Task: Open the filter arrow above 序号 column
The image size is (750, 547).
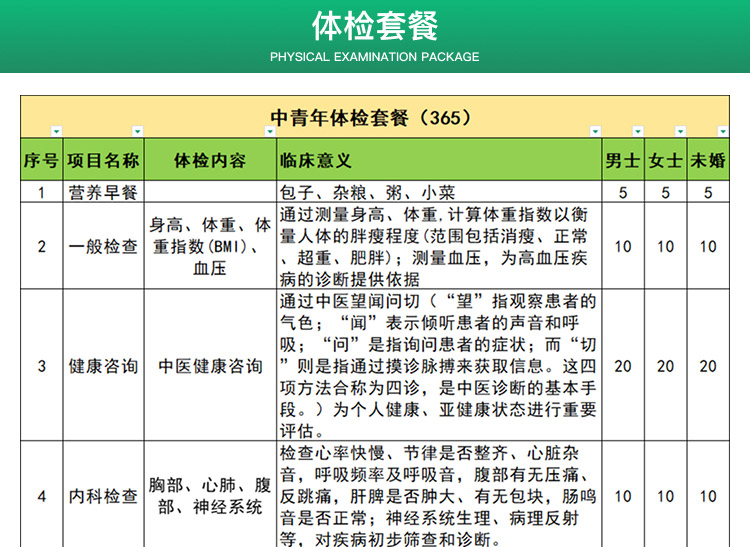Action: 56,132
